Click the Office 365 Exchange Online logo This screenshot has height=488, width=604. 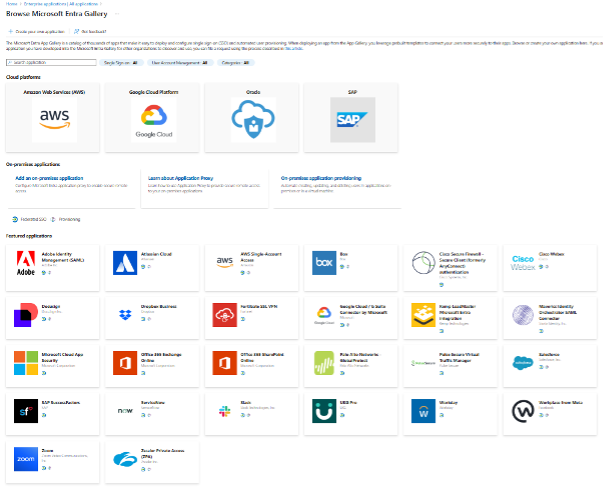(x=125, y=363)
